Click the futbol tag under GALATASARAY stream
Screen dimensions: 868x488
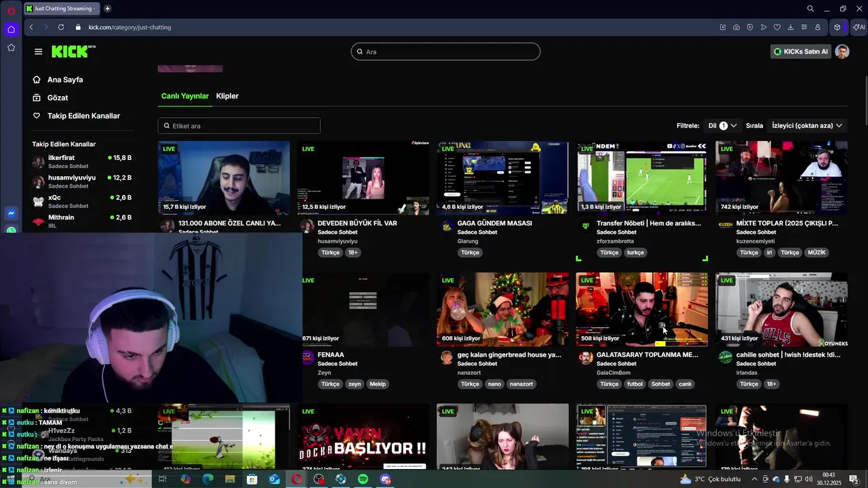coord(635,384)
